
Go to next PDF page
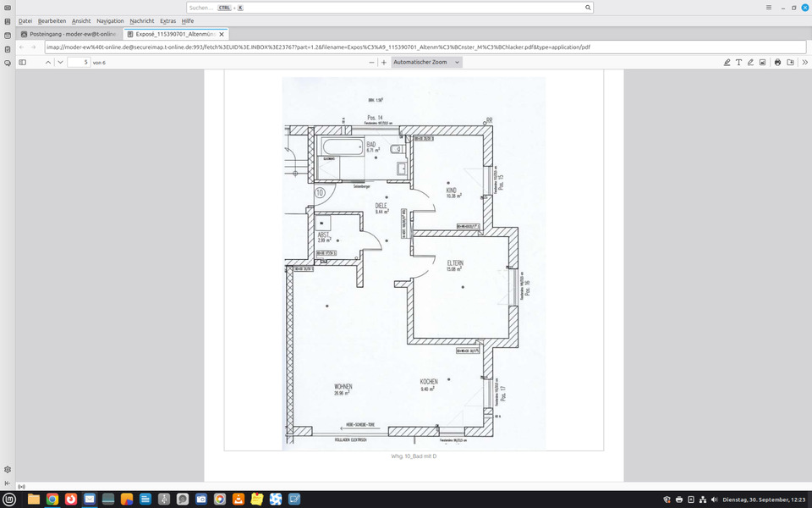point(60,62)
